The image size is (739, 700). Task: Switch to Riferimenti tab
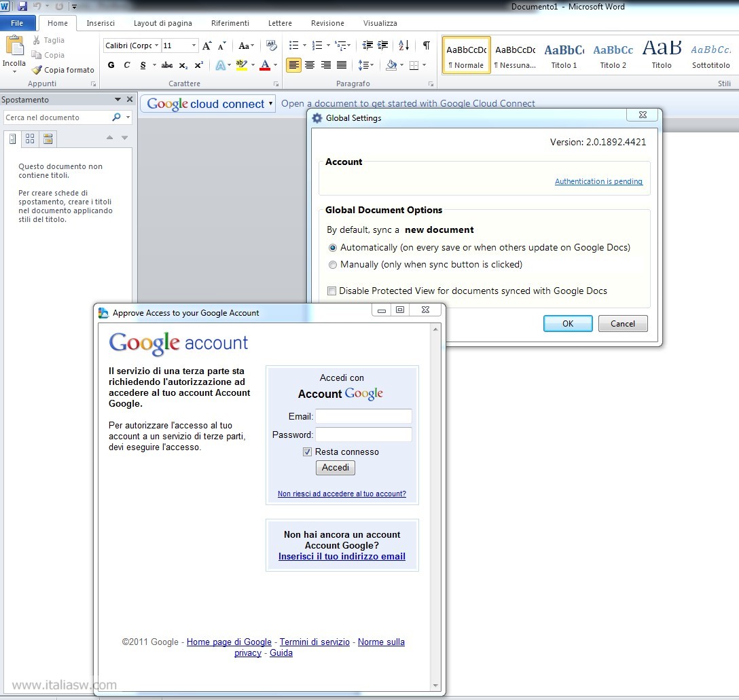(230, 23)
